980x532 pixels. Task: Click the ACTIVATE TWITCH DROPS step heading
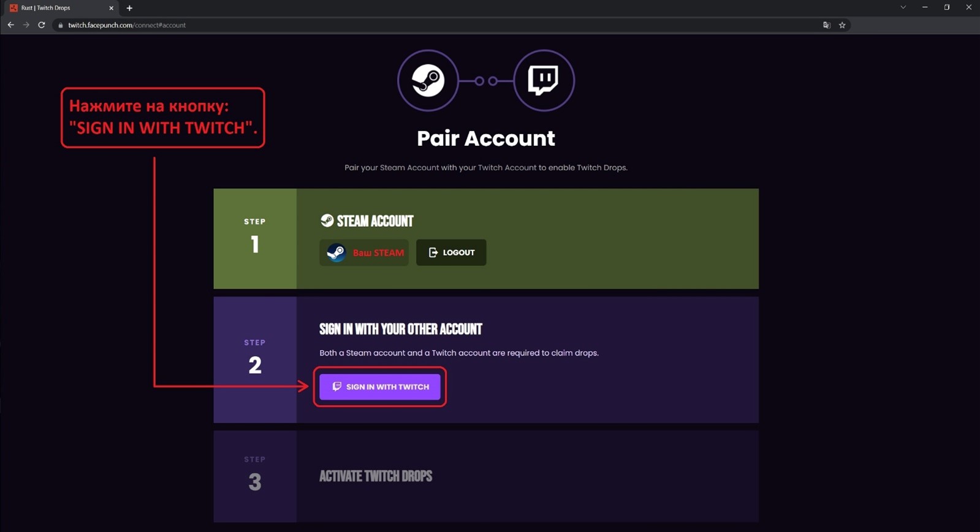click(x=376, y=476)
